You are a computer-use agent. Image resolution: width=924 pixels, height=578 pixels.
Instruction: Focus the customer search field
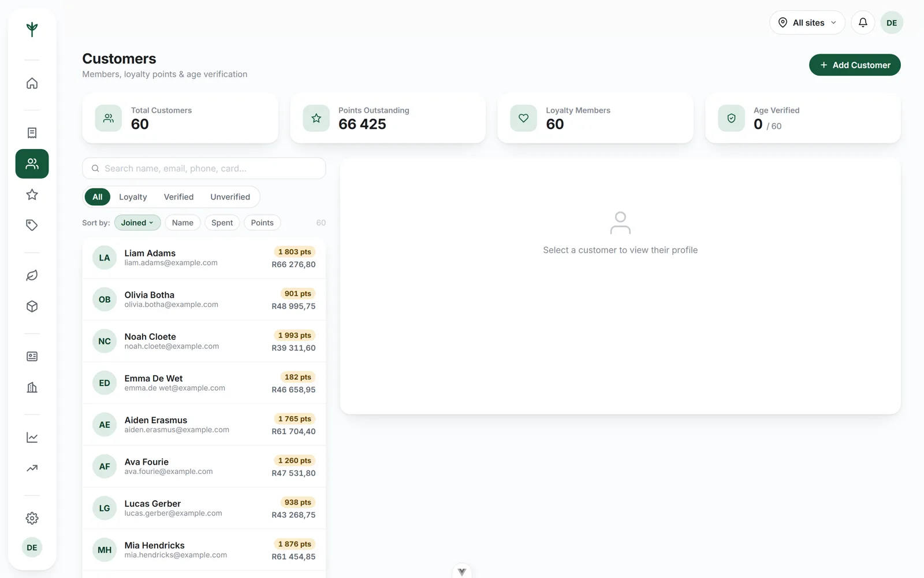click(x=204, y=168)
